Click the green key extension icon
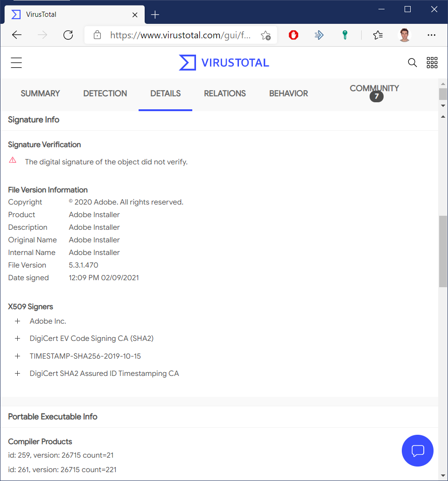 coord(344,35)
